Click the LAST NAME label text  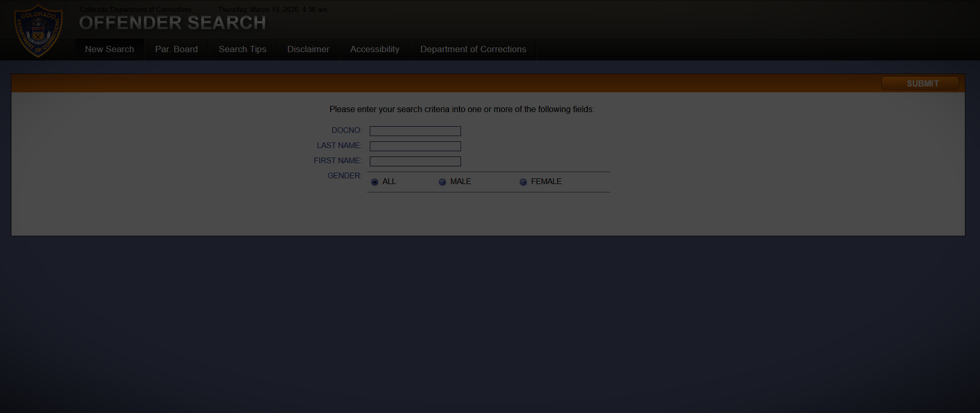[x=339, y=145]
